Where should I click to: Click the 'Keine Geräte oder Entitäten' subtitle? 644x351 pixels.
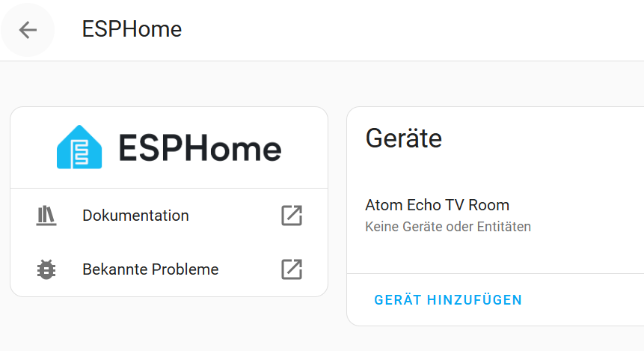click(x=447, y=226)
